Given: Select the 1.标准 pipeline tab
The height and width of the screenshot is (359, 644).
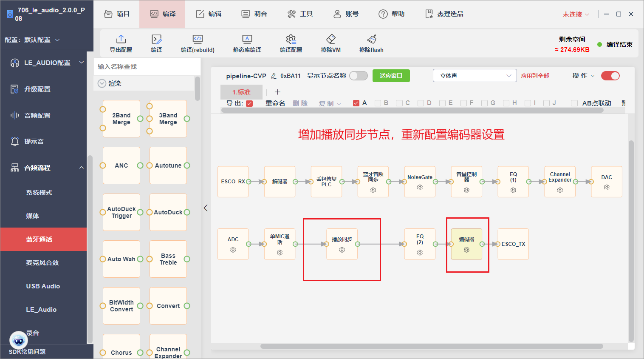Looking at the screenshot, I should (241, 92).
